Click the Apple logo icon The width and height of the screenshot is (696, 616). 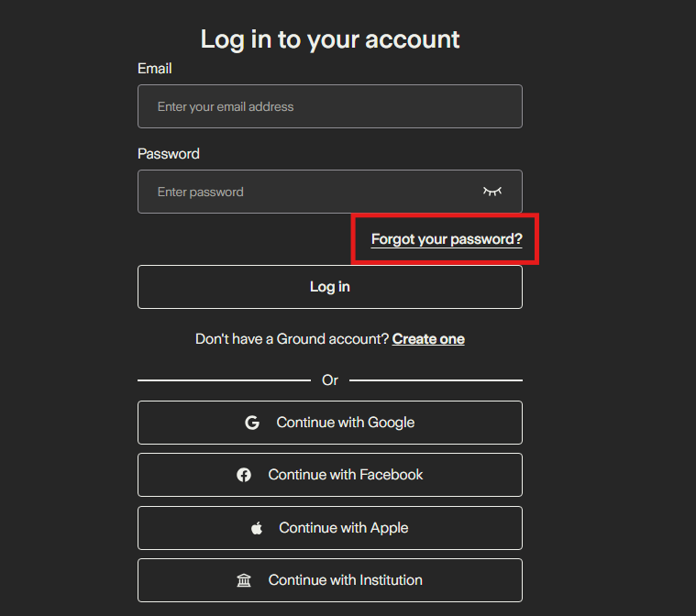click(x=257, y=528)
